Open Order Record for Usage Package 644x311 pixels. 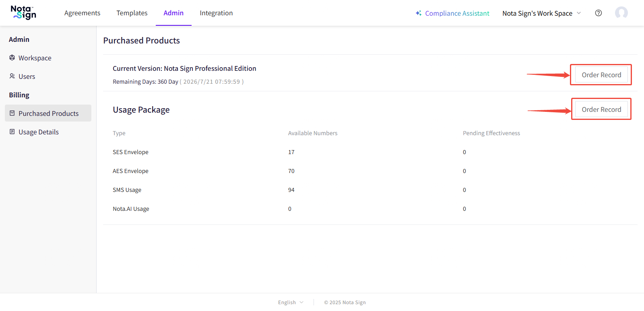point(601,109)
